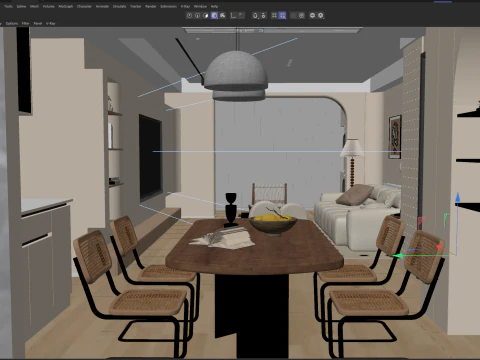Viewport: 480px width, 360px height.
Task: Open the Simulate menu
Action: click(x=119, y=6)
